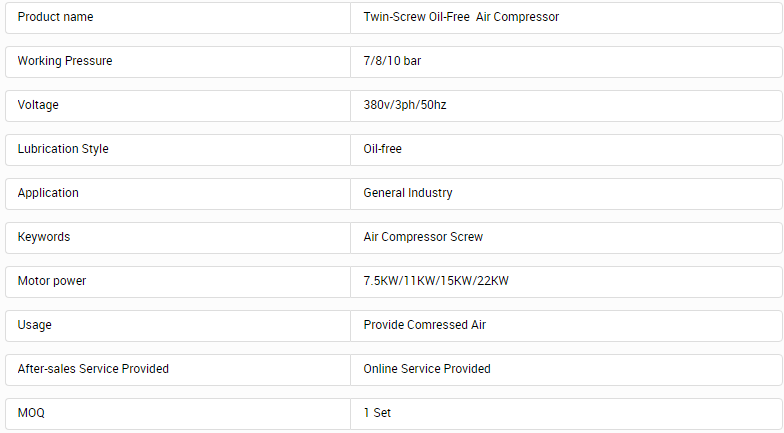Click the 7/8/10 bar value
Viewport: 784px width, 433px height.
(392, 61)
